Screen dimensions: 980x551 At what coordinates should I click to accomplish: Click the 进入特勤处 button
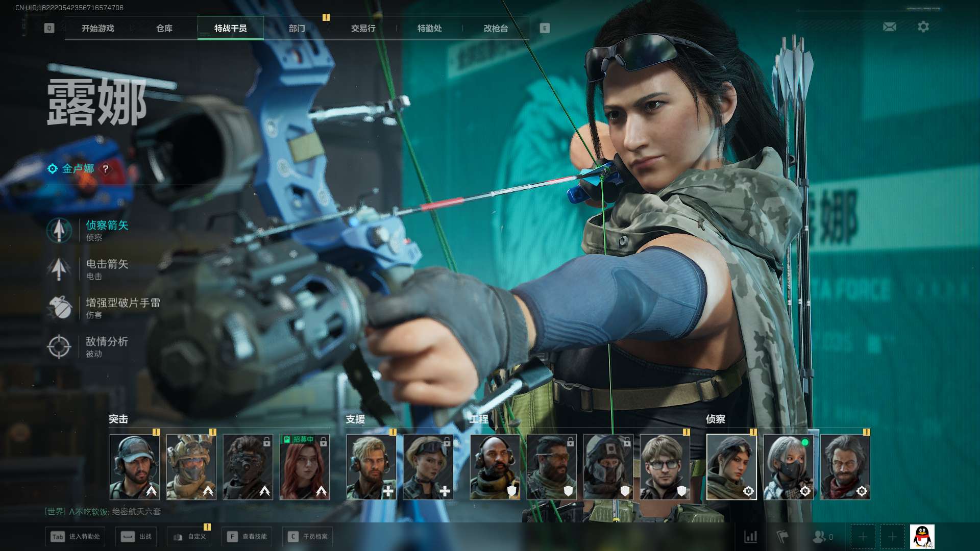click(x=76, y=536)
